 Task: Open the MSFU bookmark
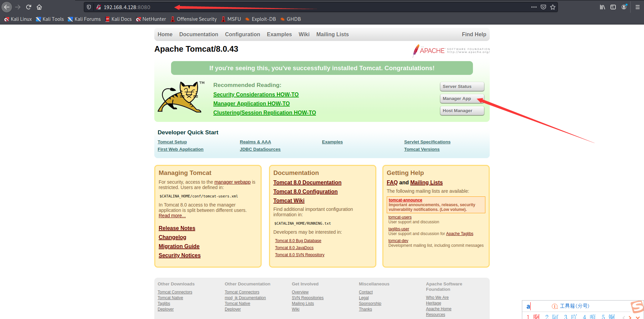coord(231,19)
